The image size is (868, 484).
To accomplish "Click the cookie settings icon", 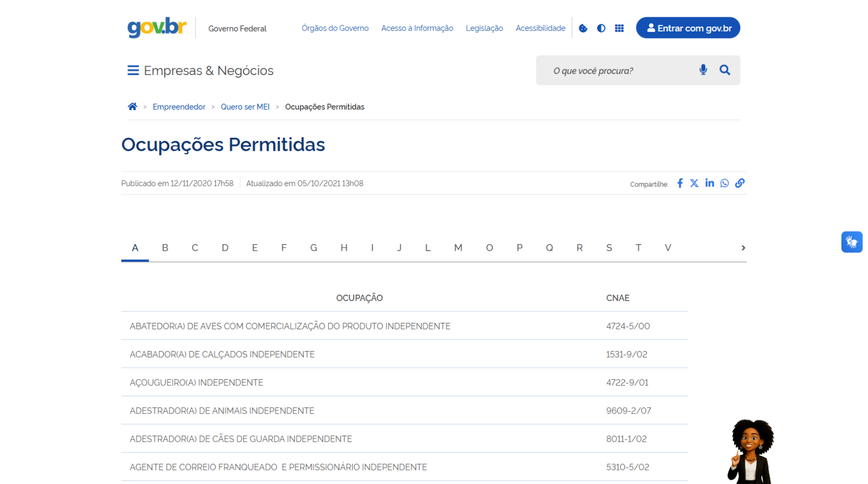I will coord(583,28).
